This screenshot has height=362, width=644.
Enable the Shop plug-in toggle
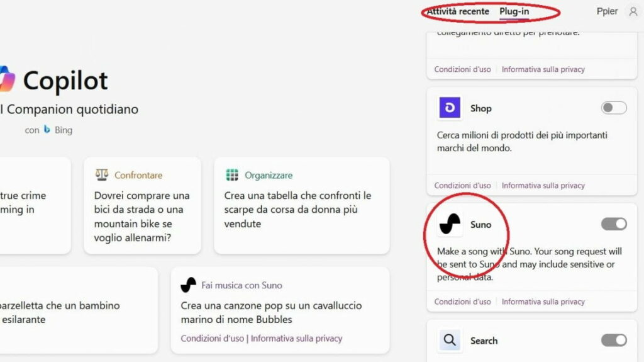point(614,108)
